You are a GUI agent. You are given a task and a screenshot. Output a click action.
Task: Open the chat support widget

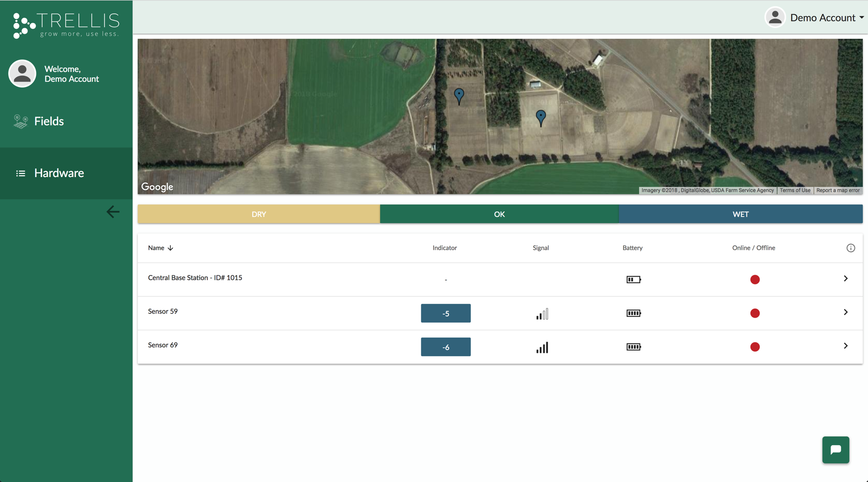[836, 450]
